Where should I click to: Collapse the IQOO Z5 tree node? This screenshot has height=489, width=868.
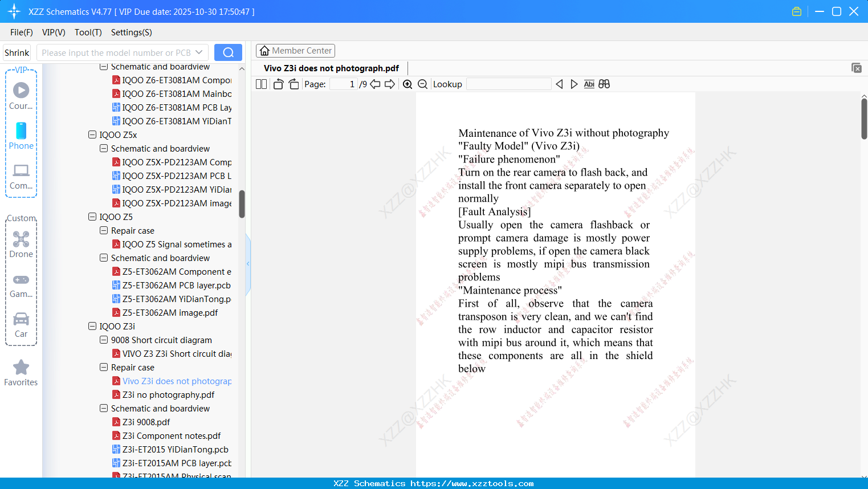[92, 217]
